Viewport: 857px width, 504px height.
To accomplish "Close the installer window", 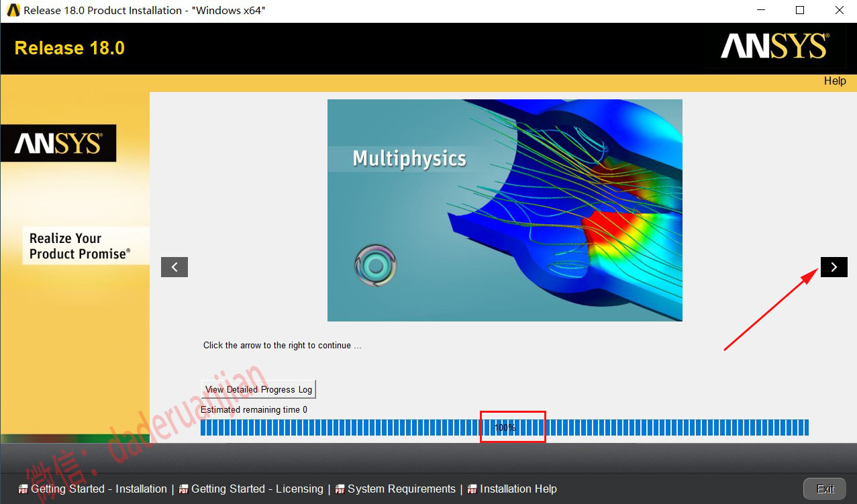I will pos(839,11).
